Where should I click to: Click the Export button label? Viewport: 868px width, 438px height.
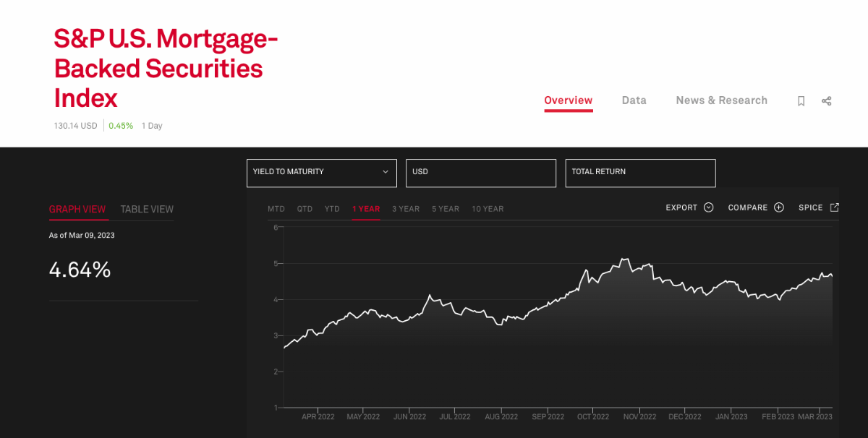coord(681,207)
